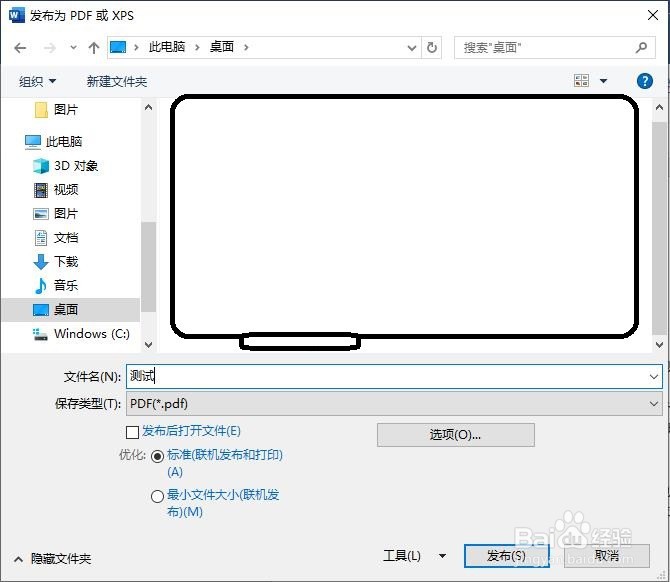Click sidebar scroll down arrow
The height and width of the screenshot is (582, 670).
coord(148,344)
